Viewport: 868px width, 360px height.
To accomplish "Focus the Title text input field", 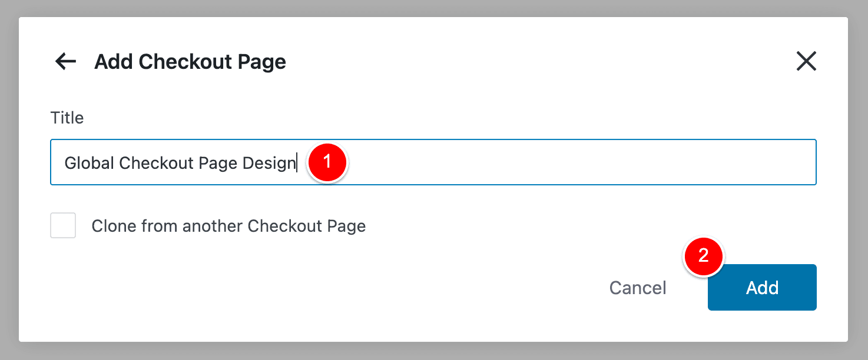I will coord(433,162).
